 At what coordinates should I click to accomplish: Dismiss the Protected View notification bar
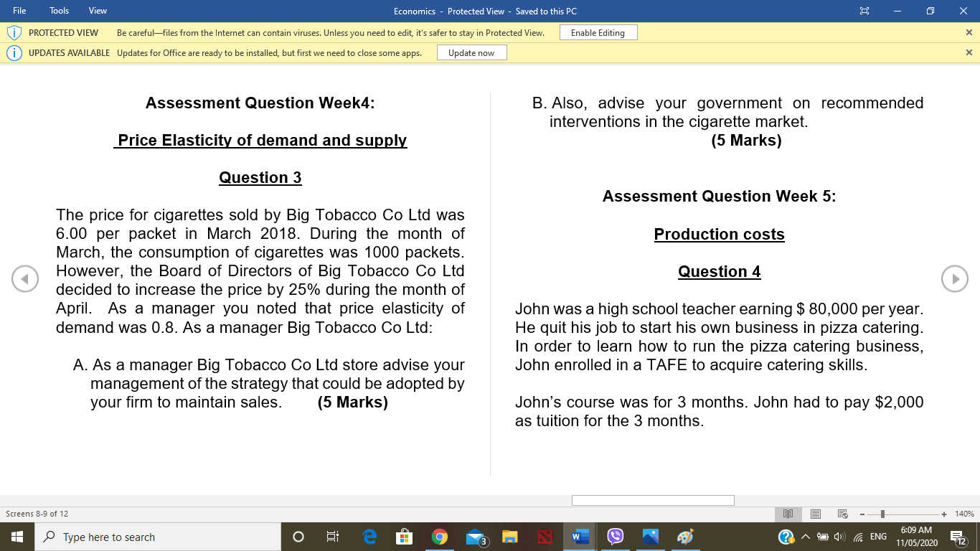tap(971, 32)
